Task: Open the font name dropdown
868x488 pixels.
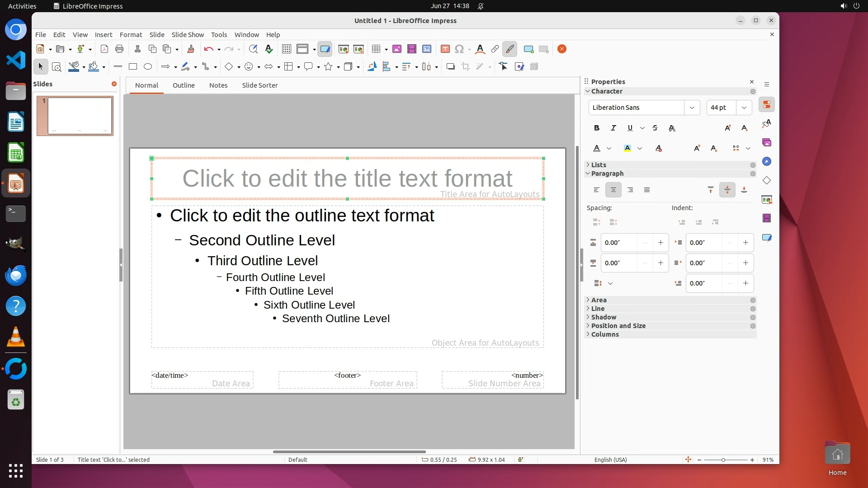Action: tap(692, 108)
